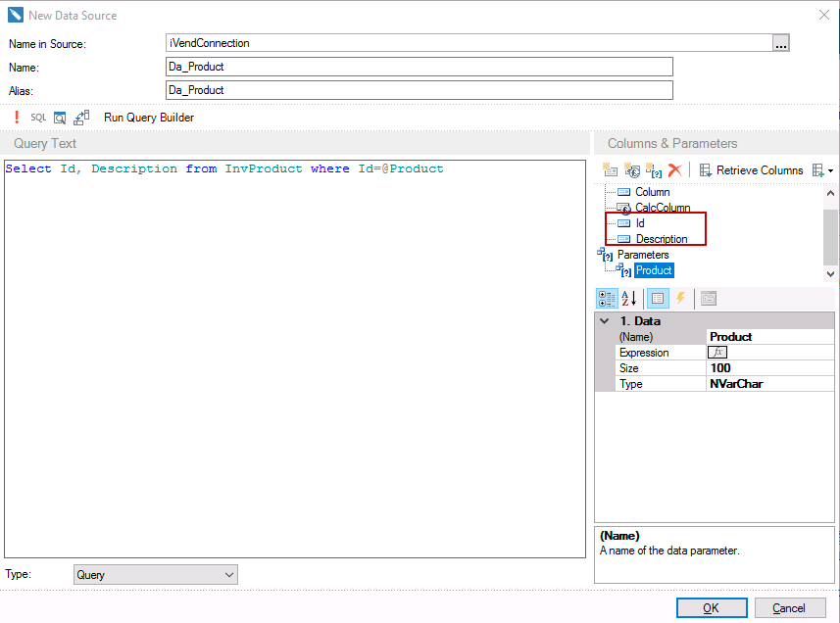
Task: Click the CalcColumn function icon
Action: pos(623,209)
